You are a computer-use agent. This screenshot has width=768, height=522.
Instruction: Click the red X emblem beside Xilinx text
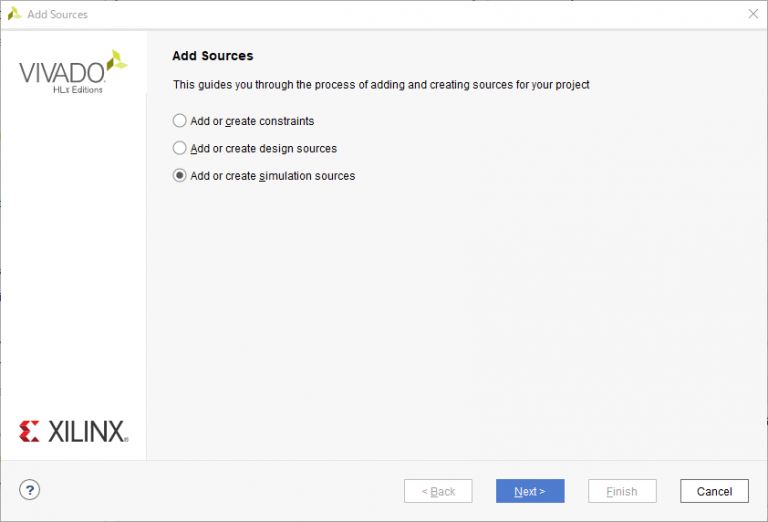click(x=29, y=431)
